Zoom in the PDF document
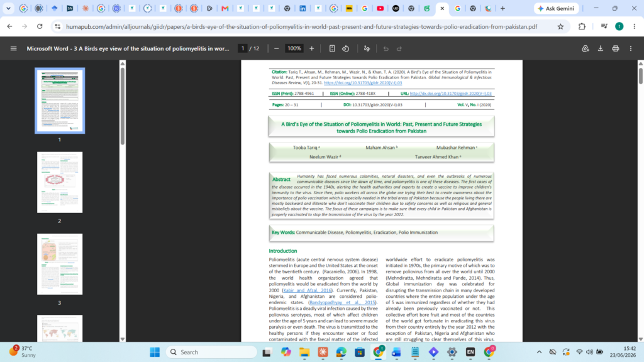 point(312,48)
